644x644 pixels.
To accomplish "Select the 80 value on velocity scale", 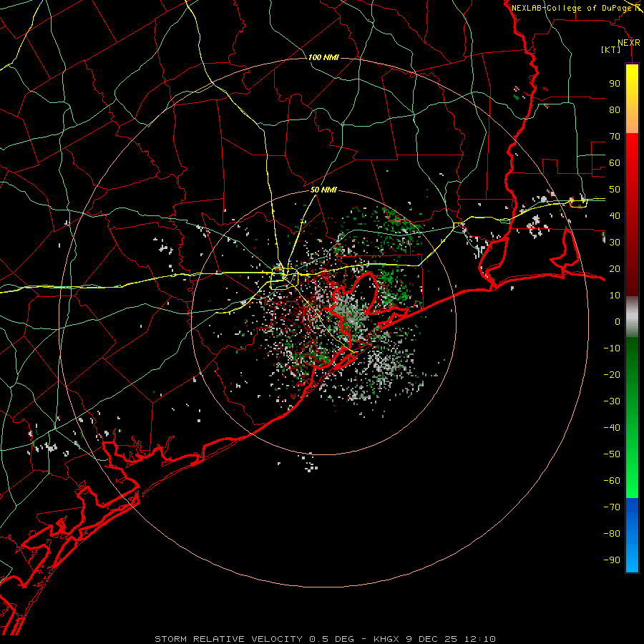I will (615, 109).
